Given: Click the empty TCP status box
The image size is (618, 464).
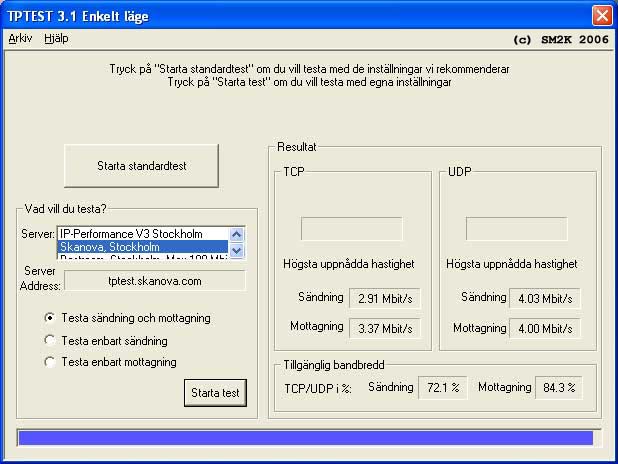Looking at the screenshot, I should (x=352, y=228).
